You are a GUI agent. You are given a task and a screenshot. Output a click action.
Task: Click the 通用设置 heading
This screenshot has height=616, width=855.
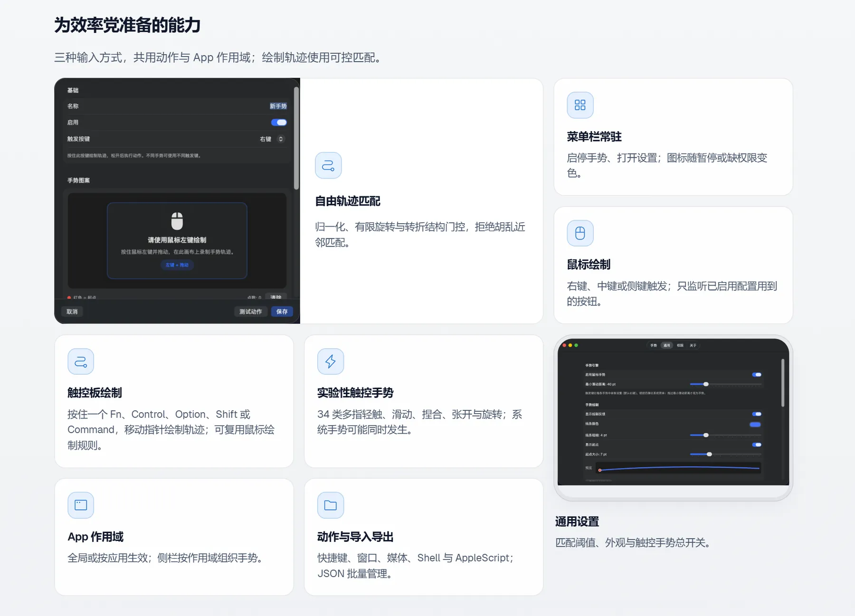click(577, 522)
